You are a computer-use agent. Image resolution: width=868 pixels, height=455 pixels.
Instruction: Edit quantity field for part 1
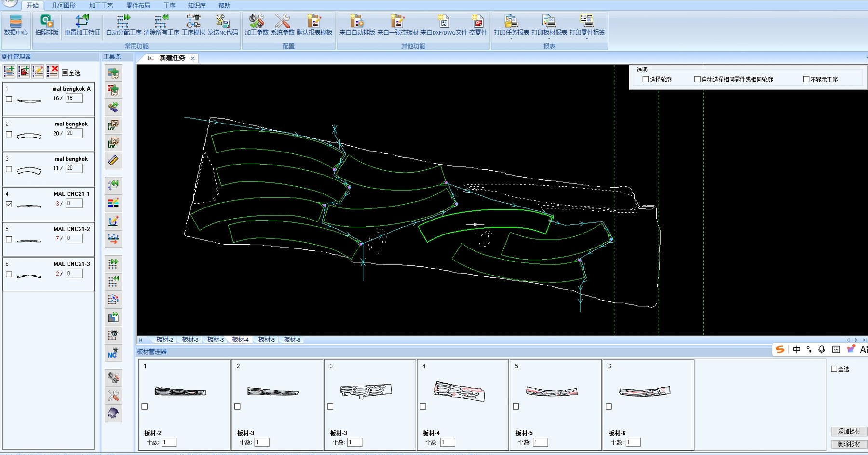(74, 98)
